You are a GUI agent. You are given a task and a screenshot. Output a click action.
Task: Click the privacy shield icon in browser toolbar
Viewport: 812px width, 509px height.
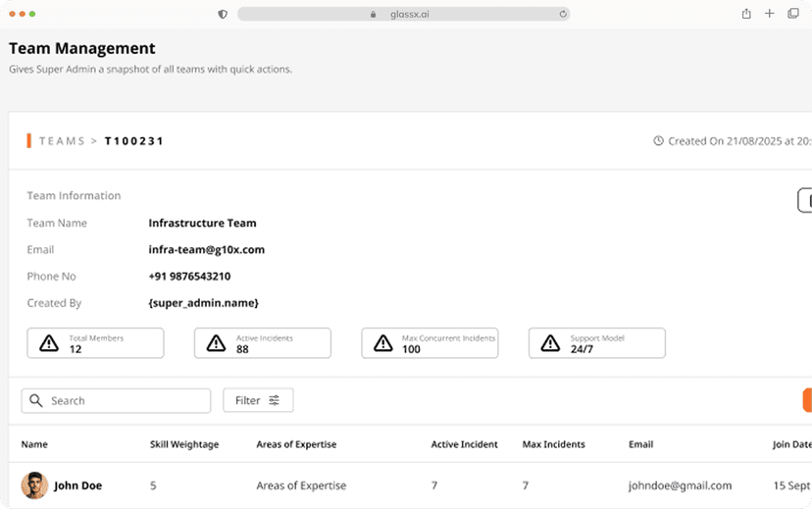coord(223,14)
